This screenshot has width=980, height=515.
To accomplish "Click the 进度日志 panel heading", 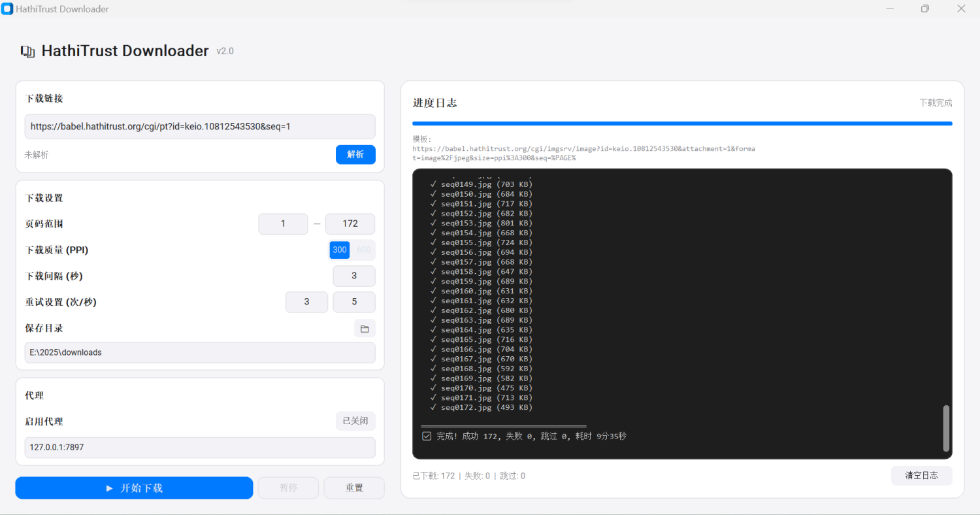I will point(434,103).
